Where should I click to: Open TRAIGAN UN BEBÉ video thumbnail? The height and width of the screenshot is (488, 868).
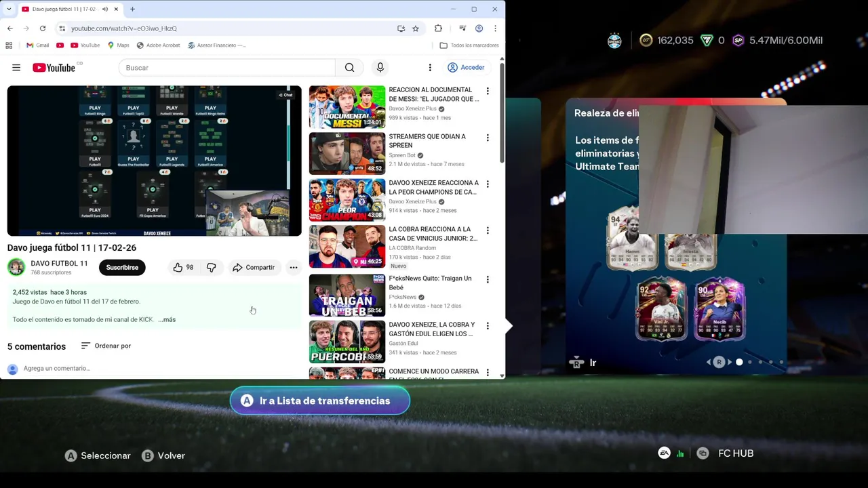click(x=347, y=296)
